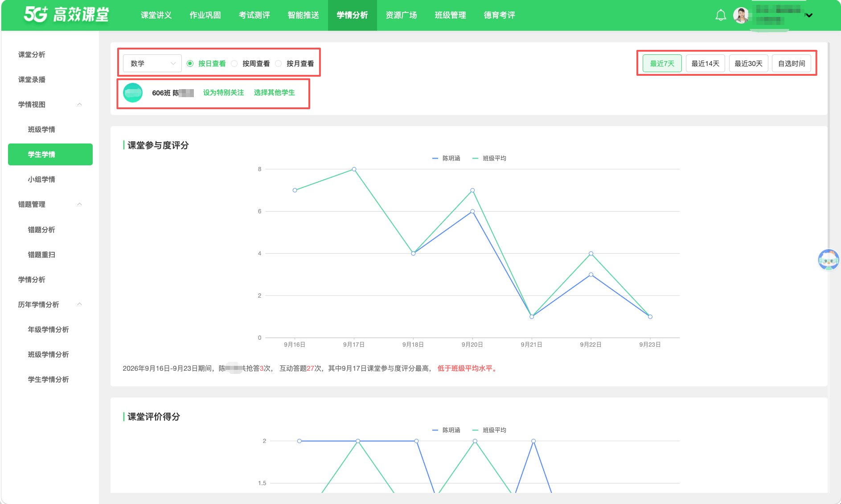Screen dimensions: 841x504
Task: Collapse the 学情视图 sidebar section
Action: click(80, 105)
